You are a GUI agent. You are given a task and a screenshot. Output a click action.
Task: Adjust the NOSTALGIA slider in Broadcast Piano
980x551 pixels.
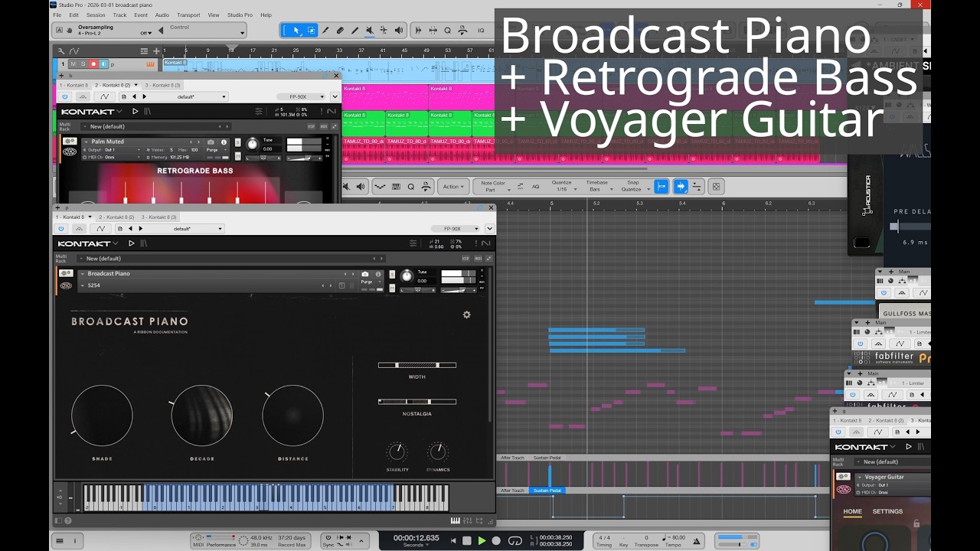coord(417,401)
